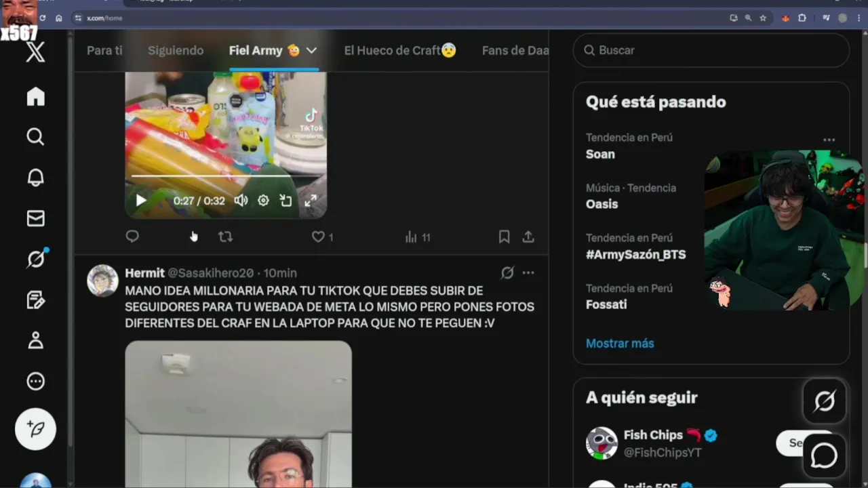Open Fish Chips account name
This screenshot has height=488, width=868.
click(x=653, y=435)
